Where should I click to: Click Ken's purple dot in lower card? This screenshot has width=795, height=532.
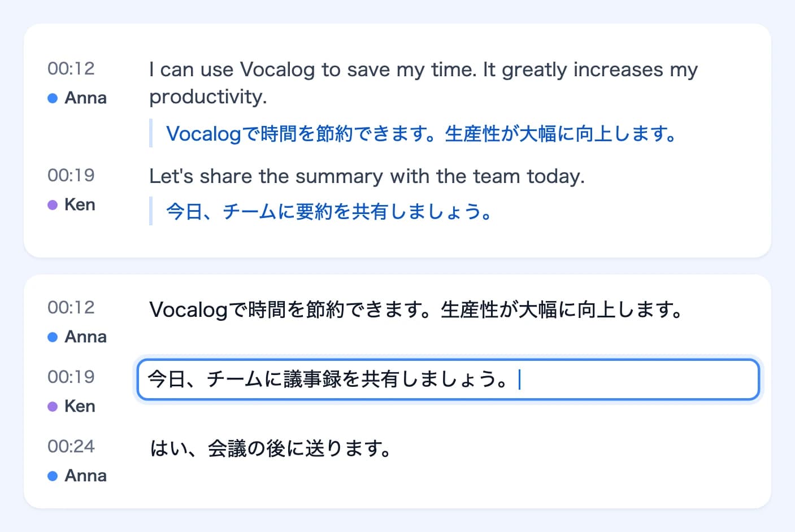(x=53, y=407)
